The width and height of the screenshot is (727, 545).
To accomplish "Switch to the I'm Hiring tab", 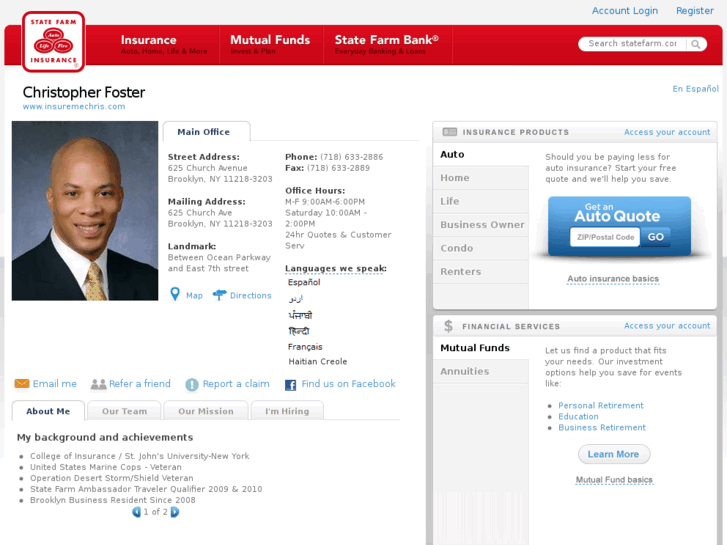I will click(287, 411).
